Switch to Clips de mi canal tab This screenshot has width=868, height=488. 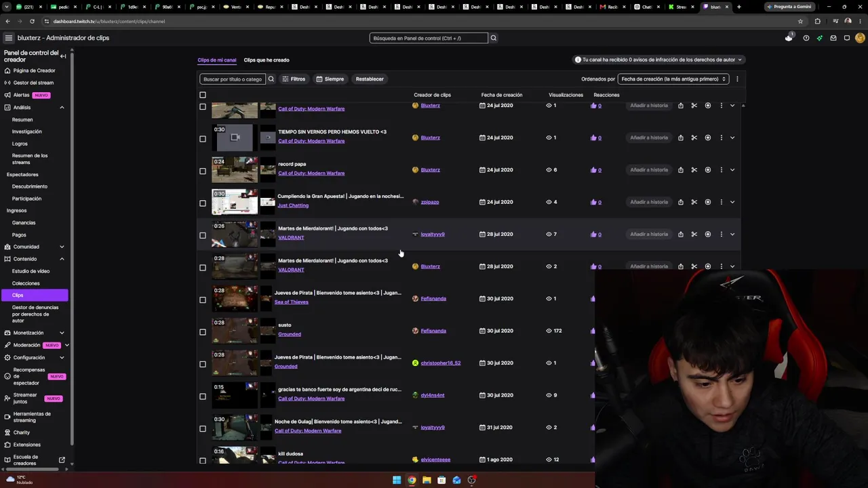click(x=217, y=60)
